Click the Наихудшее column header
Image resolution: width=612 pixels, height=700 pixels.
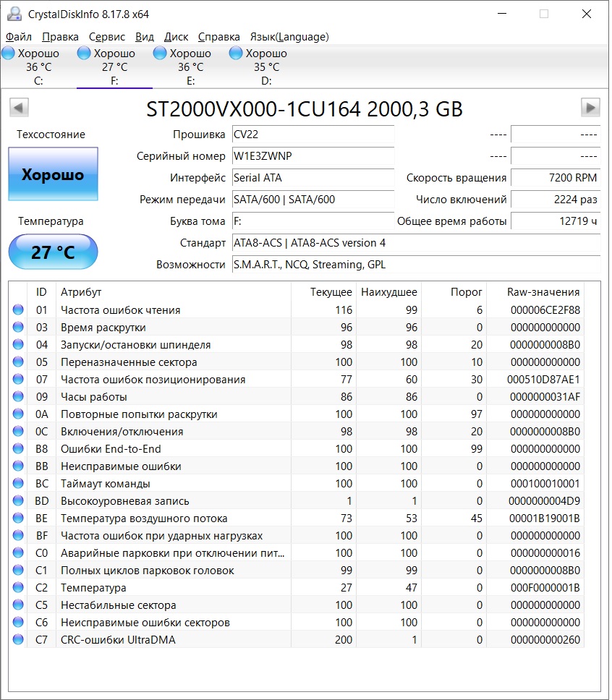[388, 292]
